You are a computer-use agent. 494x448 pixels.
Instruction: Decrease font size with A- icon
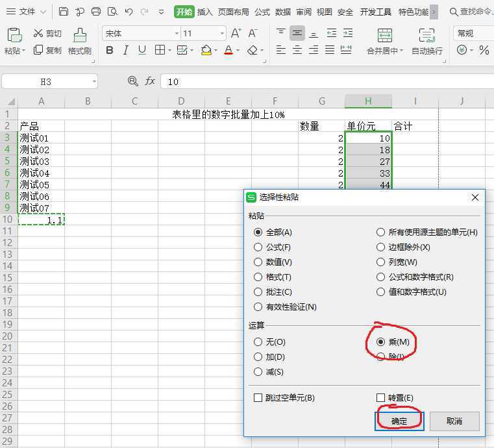pos(253,33)
